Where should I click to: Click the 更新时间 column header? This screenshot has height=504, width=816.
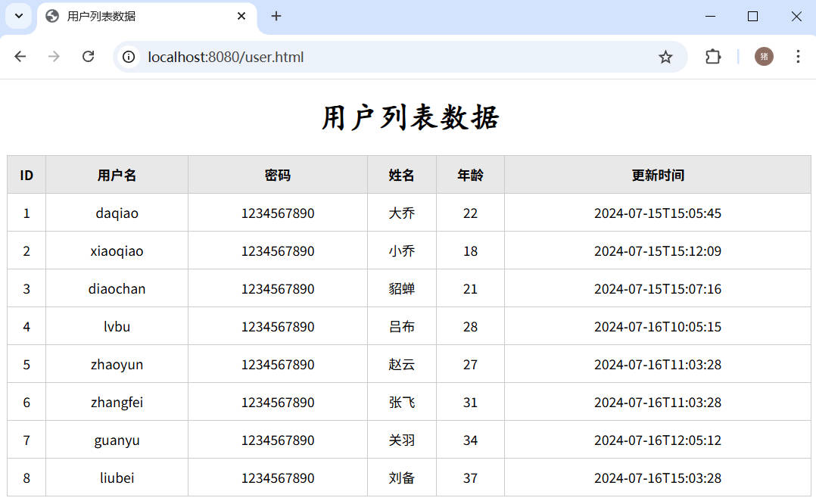pyautogui.click(x=657, y=175)
